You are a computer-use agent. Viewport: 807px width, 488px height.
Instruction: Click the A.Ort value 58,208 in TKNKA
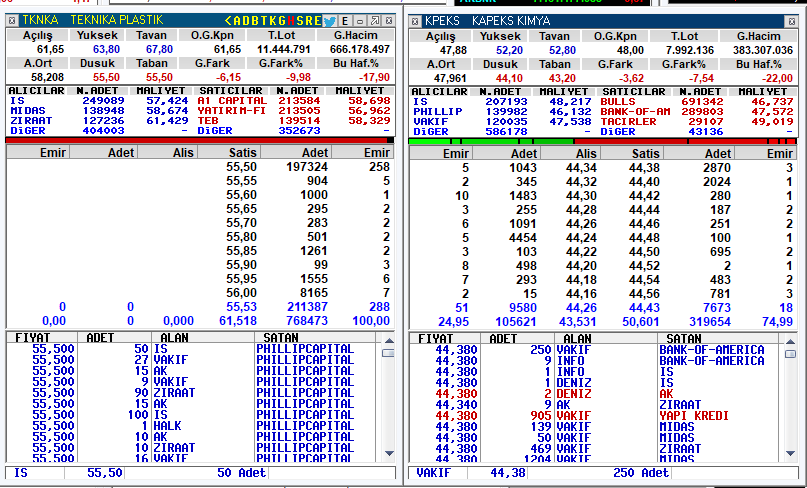(47, 77)
